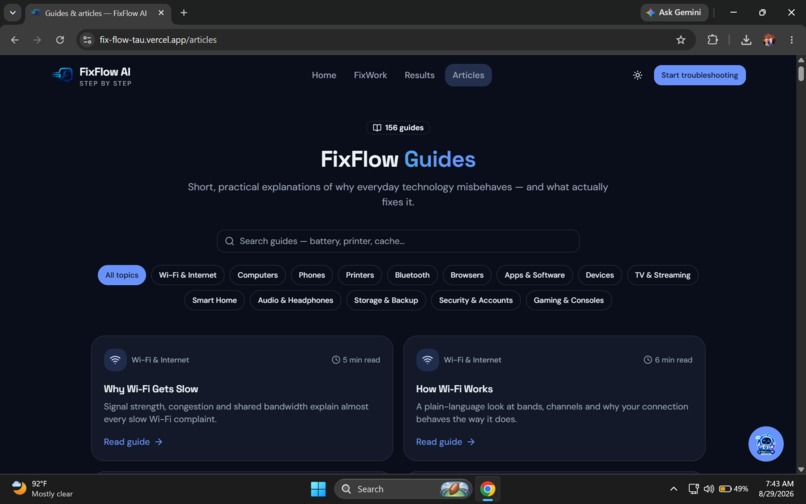The image size is (806, 504).
Task: Bookmark this page with the star icon
Action: pyautogui.click(x=681, y=40)
